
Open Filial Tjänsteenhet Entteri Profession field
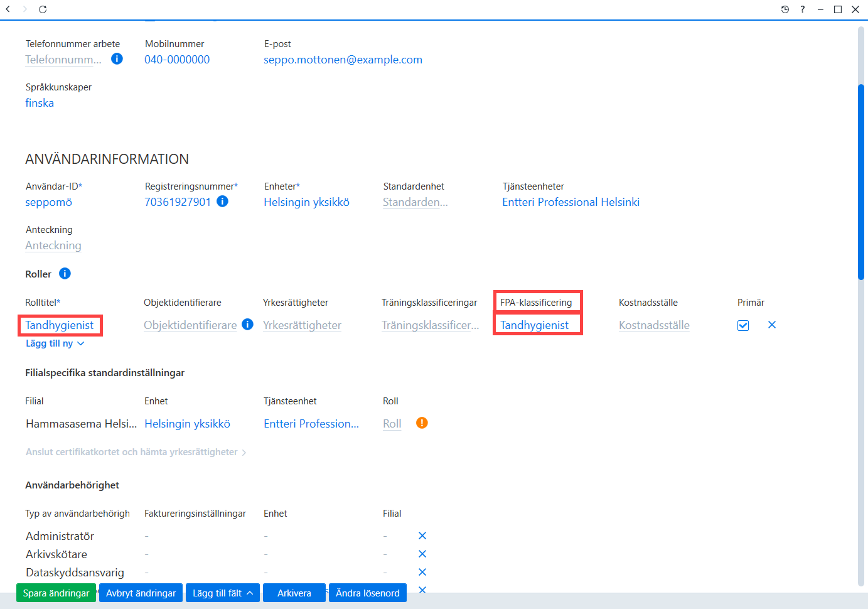(x=311, y=424)
